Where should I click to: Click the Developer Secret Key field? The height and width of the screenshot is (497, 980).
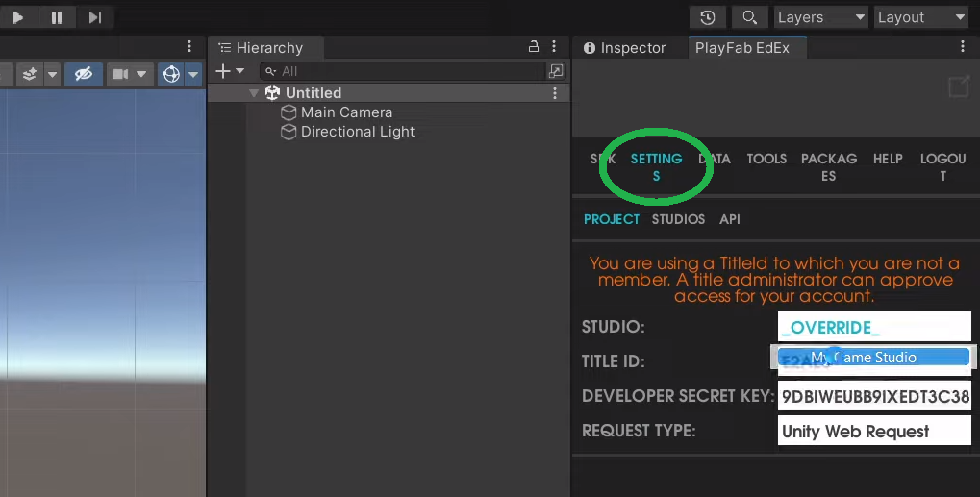pyautogui.click(x=874, y=396)
